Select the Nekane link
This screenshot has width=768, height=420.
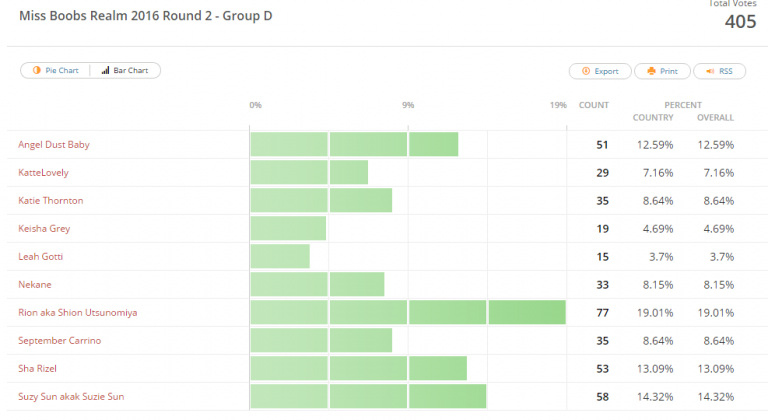34,284
